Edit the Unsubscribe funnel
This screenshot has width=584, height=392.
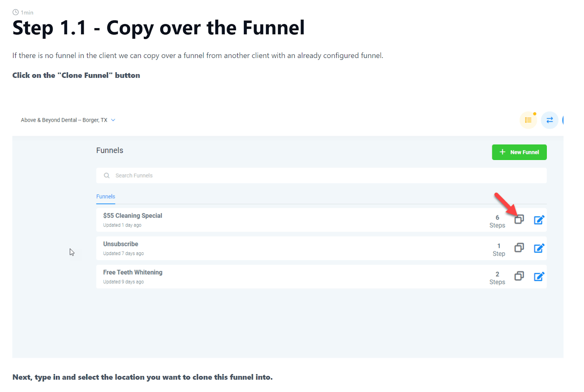[539, 248]
